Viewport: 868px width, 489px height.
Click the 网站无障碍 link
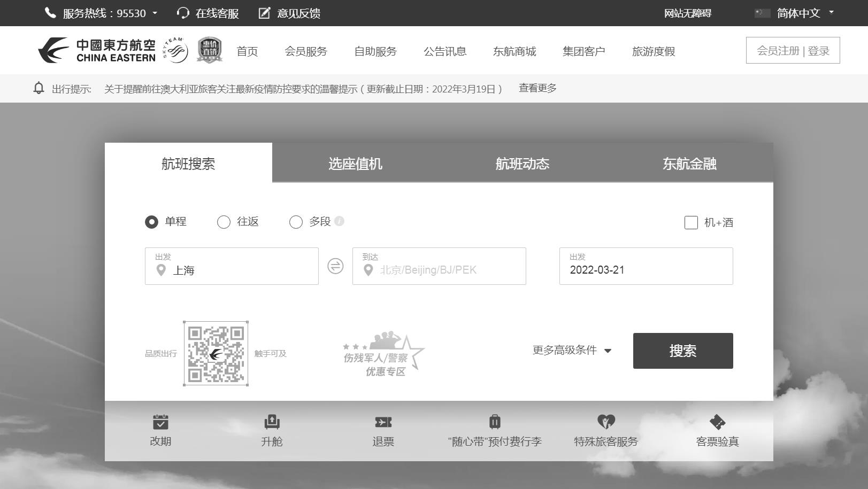click(688, 13)
